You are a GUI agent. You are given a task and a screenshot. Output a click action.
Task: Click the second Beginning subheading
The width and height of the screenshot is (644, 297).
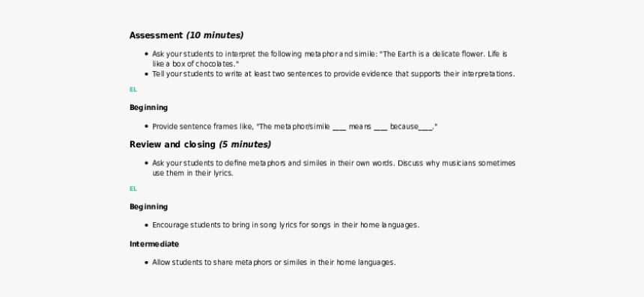click(149, 206)
